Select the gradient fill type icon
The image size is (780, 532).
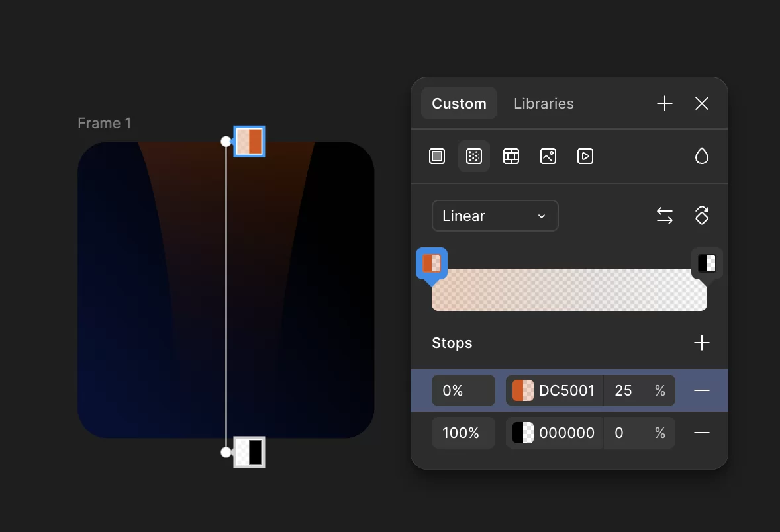click(x=474, y=156)
